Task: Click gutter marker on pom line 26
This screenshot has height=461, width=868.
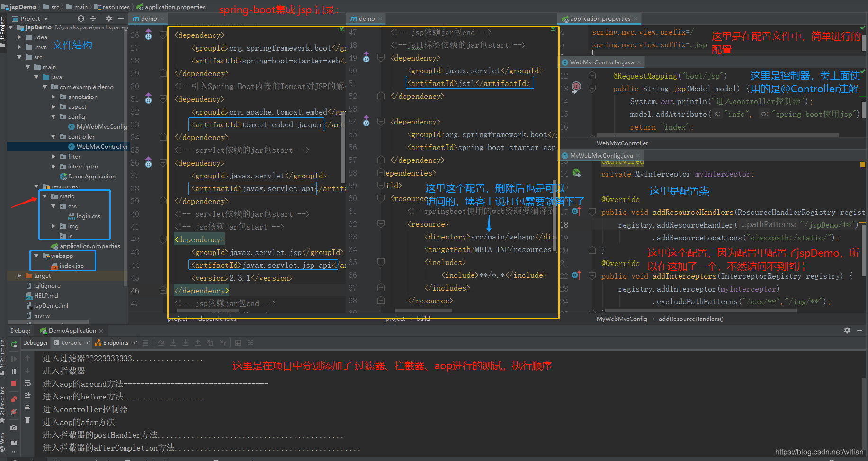Action: pos(148,34)
